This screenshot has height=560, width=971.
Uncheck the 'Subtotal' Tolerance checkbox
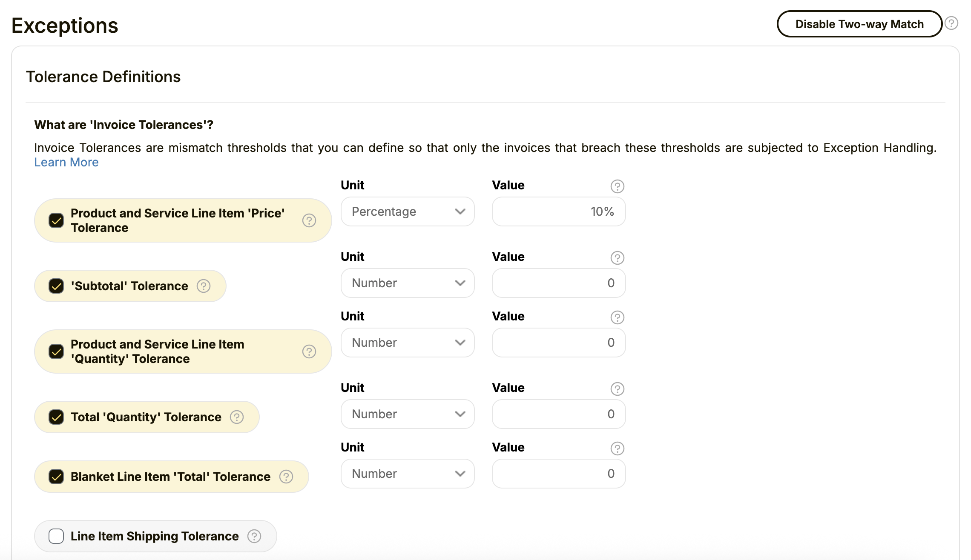coord(56,286)
